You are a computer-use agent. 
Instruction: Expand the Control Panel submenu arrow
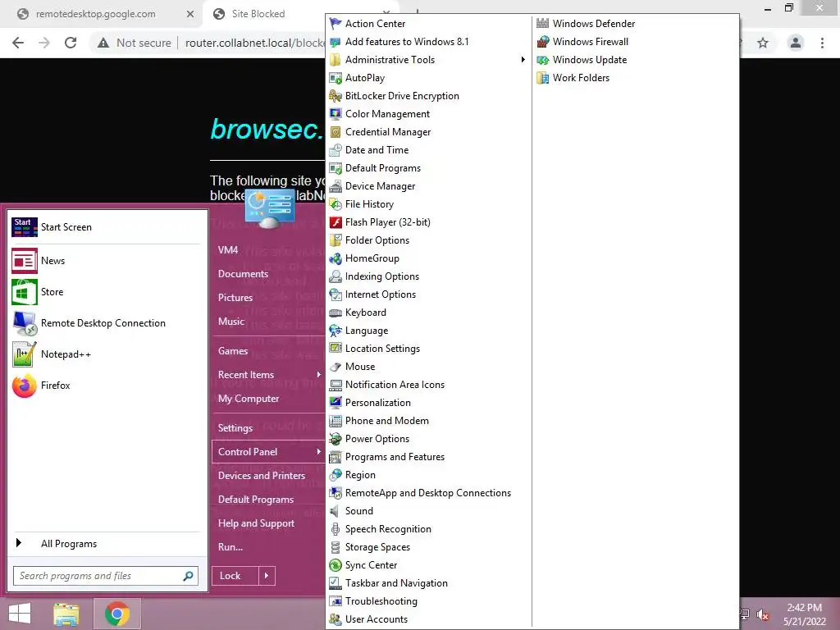pos(318,452)
